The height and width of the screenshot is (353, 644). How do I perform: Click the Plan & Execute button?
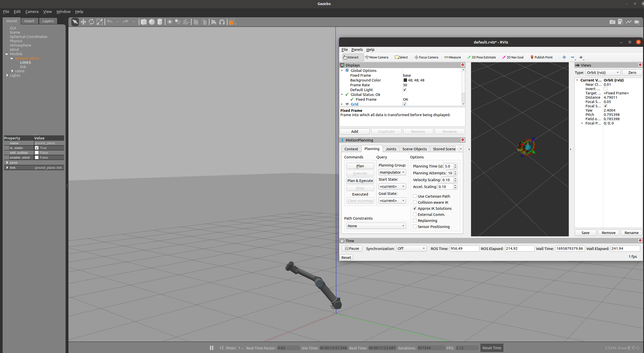coord(360,180)
